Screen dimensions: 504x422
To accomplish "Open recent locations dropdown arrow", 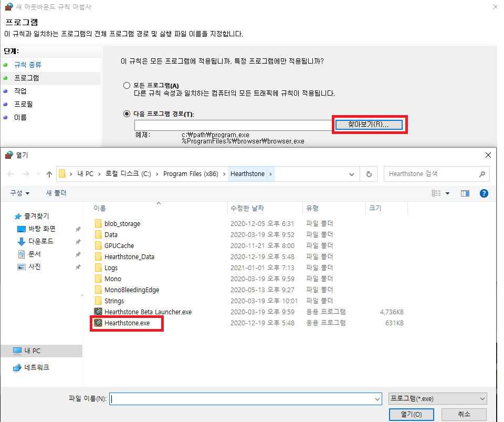I will pyautogui.click(x=38, y=174).
